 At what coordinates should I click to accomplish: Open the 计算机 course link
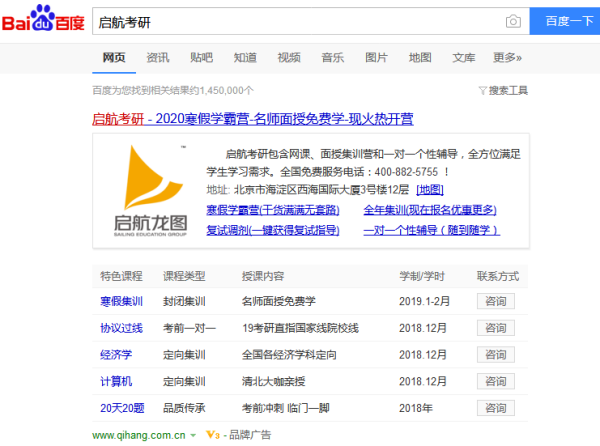[x=116, y=381]
